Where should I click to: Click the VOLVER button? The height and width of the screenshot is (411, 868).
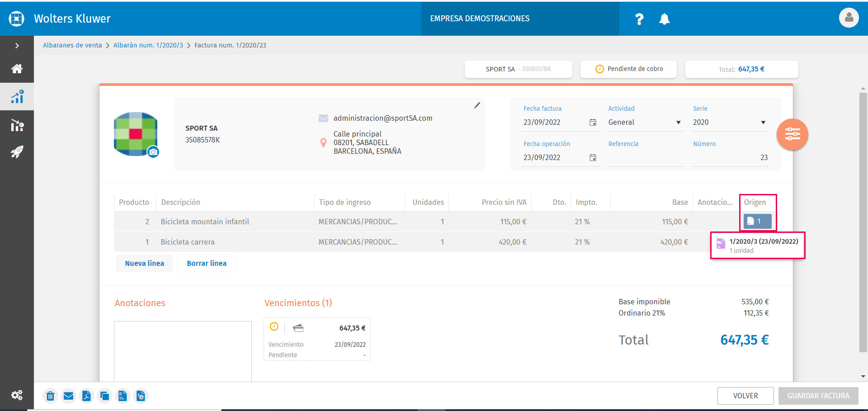coord(745,396)
